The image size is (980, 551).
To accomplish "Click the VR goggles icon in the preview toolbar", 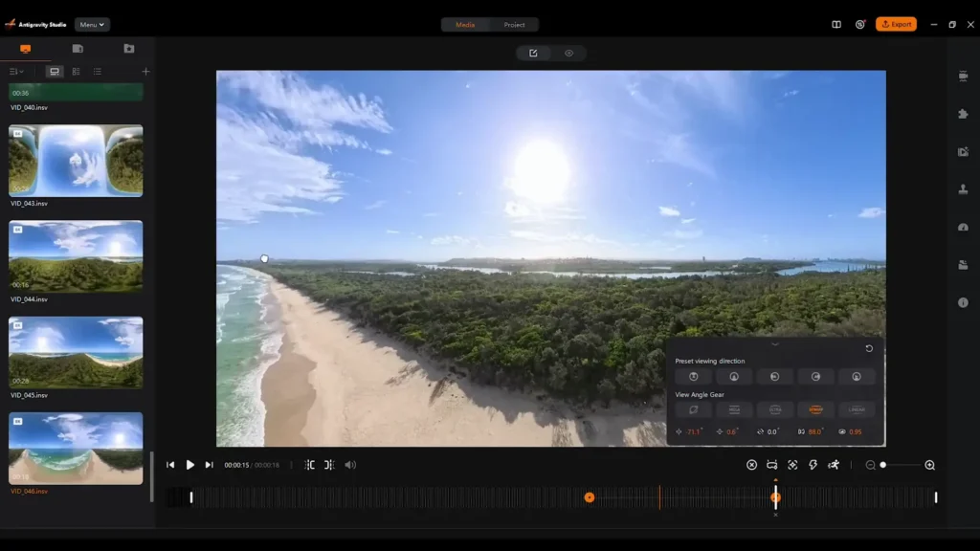I will click(x=773, y=464).
